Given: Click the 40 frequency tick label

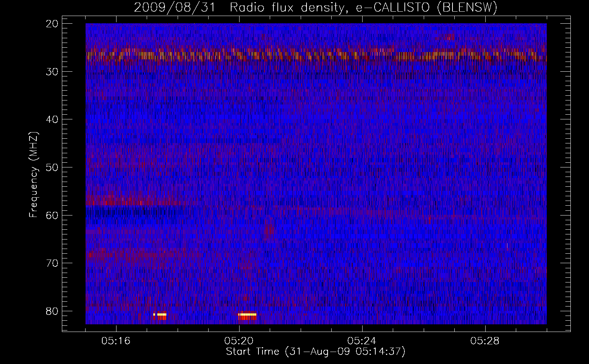Looking at the screenshot, I should [52, 119].
